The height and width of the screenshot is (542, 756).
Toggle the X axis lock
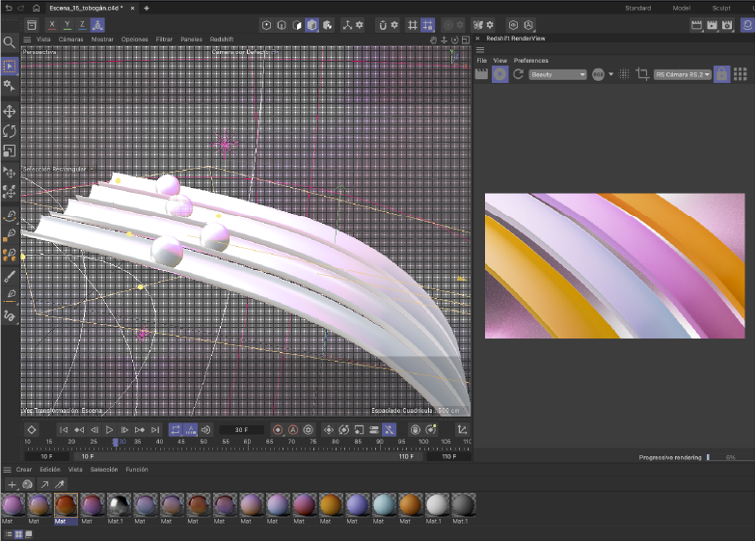click(x=51, y=24)
